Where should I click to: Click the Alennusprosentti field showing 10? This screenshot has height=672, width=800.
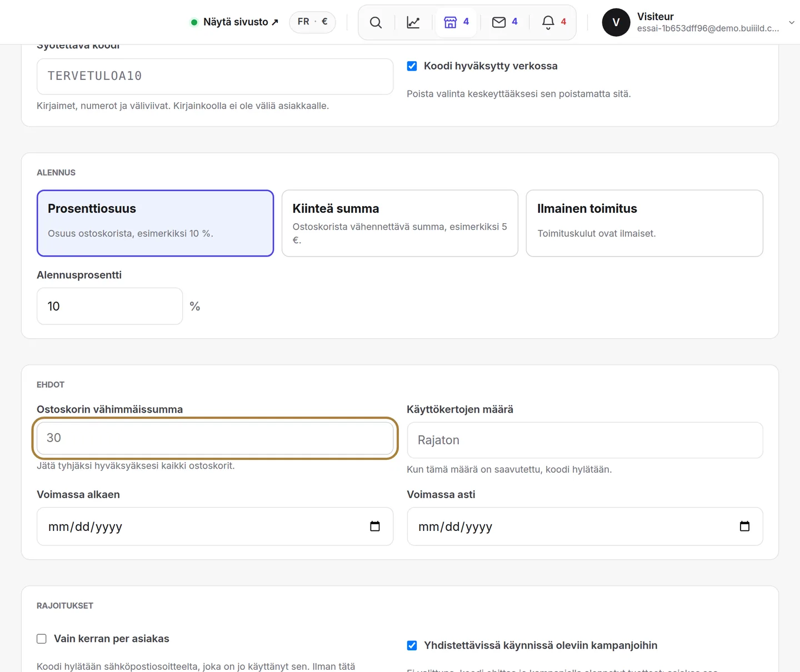tap(109, 306)
